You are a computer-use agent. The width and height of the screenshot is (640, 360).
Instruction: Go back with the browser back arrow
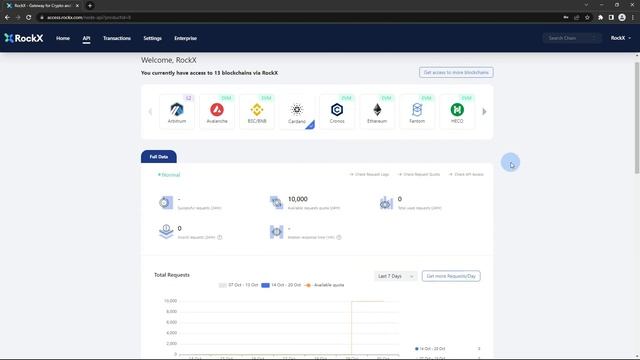[7, 18]
